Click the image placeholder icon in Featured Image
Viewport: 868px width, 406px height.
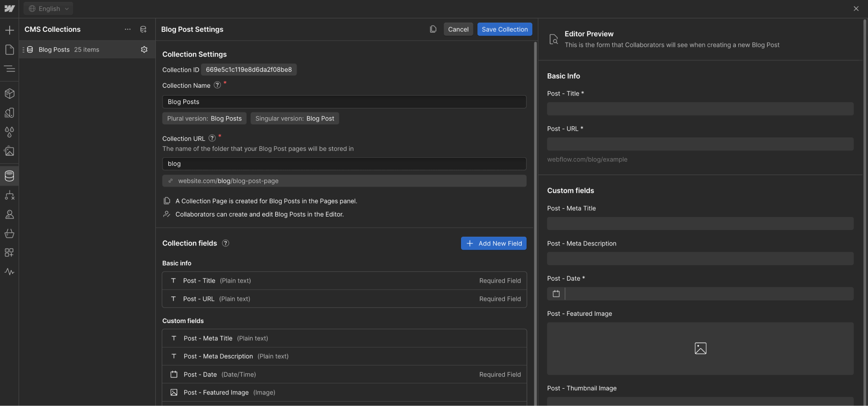click(701, 348)
